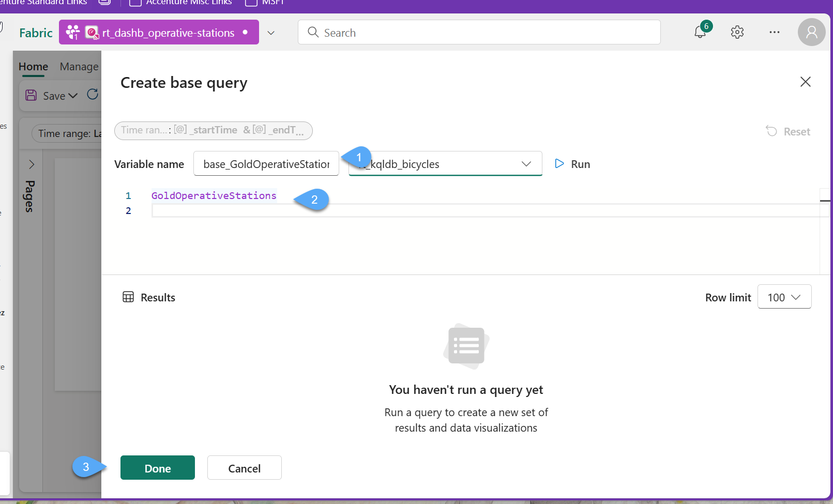The height and width of the screenshot is (504, 833).
Task: Open the Manage tab
Action: 79,67
